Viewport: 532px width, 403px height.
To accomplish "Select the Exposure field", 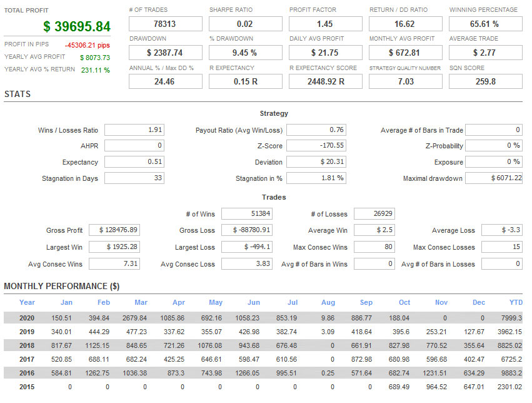I will click(494, 161).
